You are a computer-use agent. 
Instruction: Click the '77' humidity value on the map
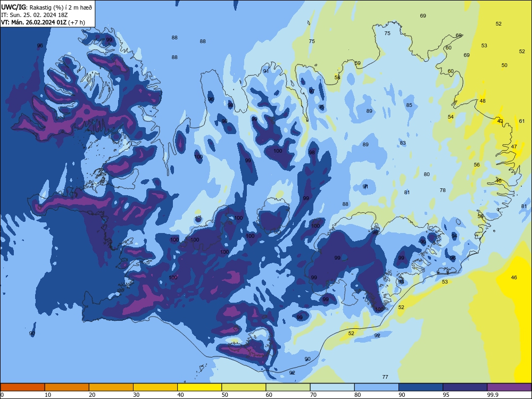[x=385, y=377]
